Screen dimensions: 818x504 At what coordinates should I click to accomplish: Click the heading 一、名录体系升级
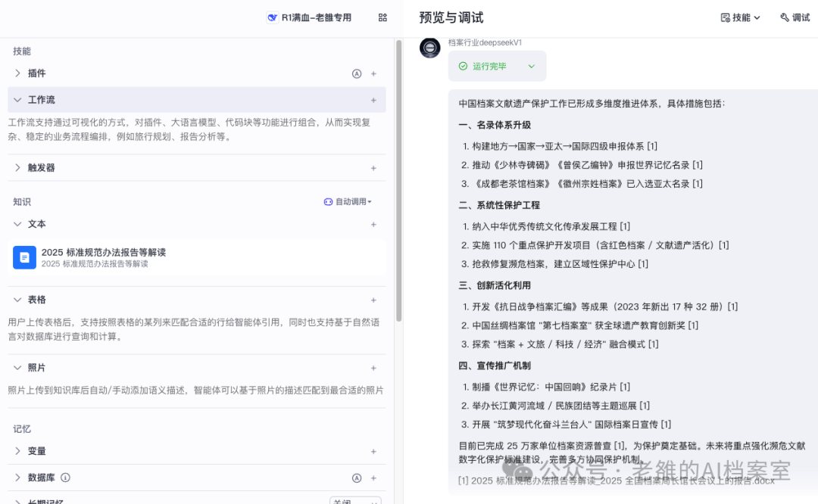tap(495, 125)
